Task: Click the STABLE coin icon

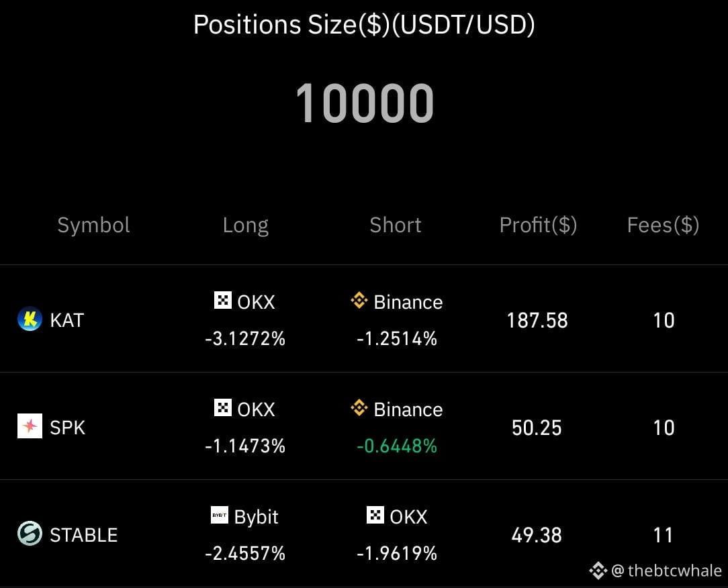Action: coord(30,533)
